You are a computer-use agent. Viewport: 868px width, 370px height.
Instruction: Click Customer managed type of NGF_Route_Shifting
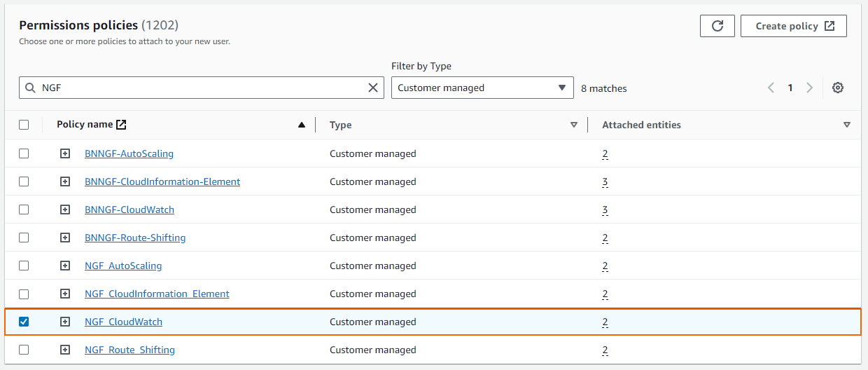(x=373, y=350)
